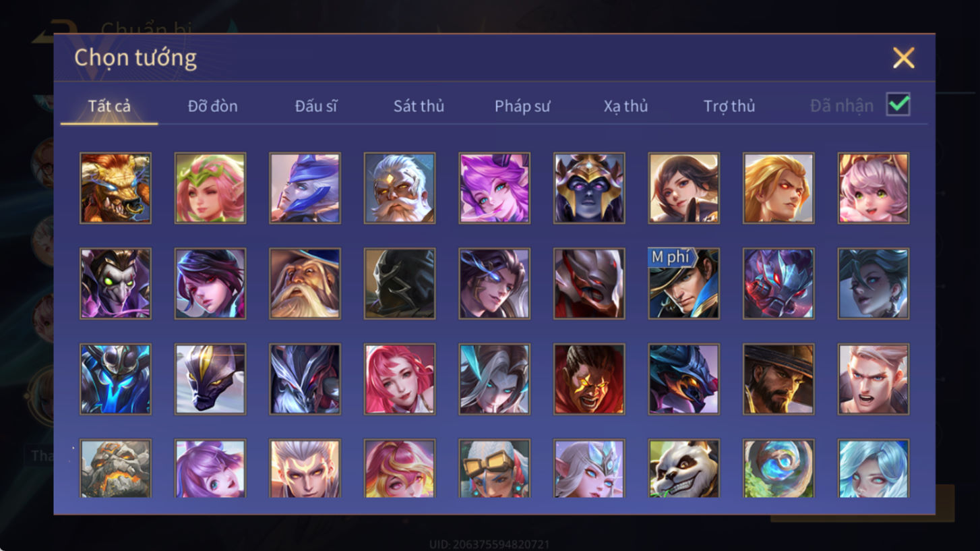Viewport: 980px width, 551px height.
Task: Select the wizard with pointed hat hero
Action: click(305, 283)
